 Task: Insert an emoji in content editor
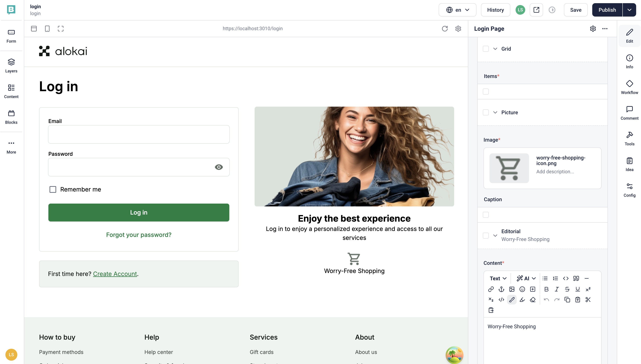coord(522,289)
